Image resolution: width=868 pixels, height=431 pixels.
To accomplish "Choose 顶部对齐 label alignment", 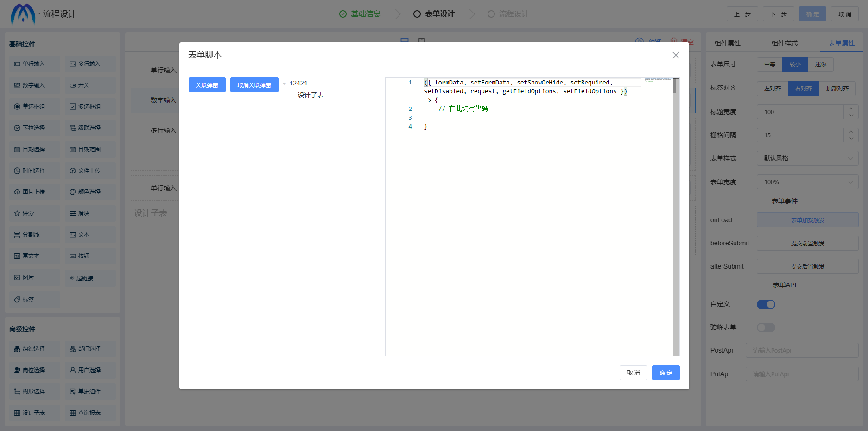I will [x=837, y=89].
